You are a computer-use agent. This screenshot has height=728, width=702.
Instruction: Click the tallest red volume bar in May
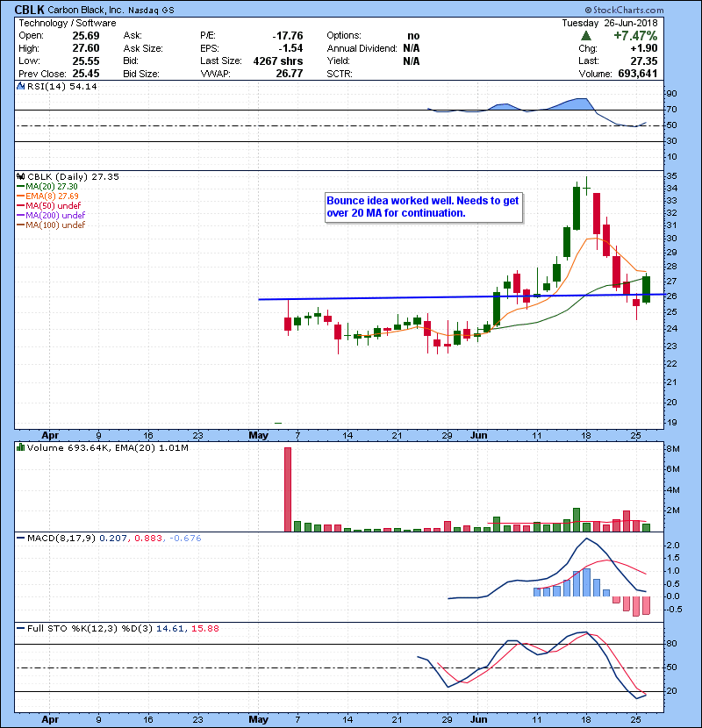pyautogui.click(x=288, y=489)
